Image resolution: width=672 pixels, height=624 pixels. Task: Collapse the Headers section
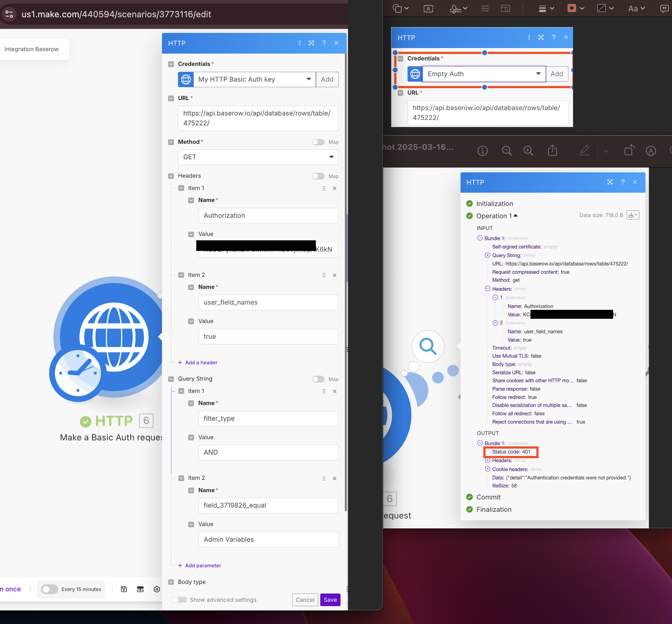pyautogui.click(x=171, y=176)
